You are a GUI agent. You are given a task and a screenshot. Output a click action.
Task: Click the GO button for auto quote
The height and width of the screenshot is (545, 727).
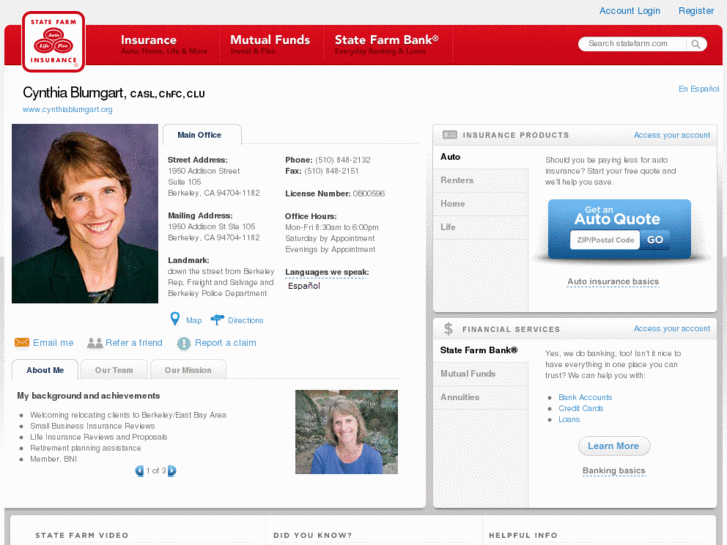coord(655,240)
